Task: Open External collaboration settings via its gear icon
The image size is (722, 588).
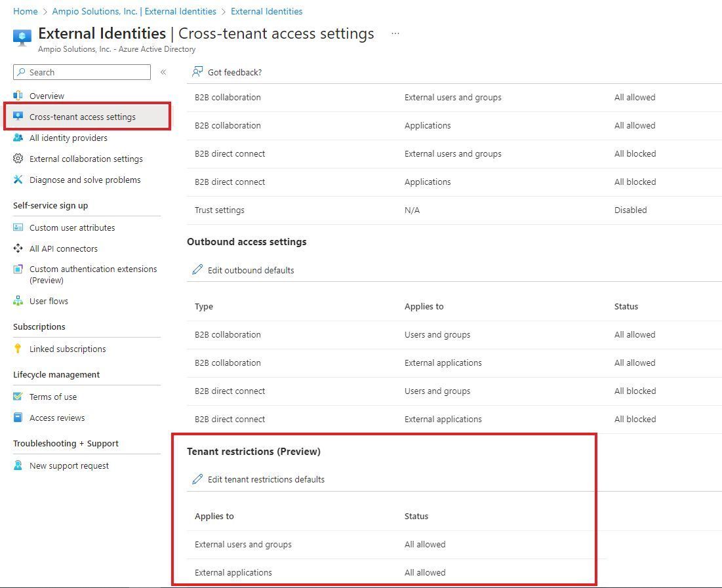Action: [19, 159]
